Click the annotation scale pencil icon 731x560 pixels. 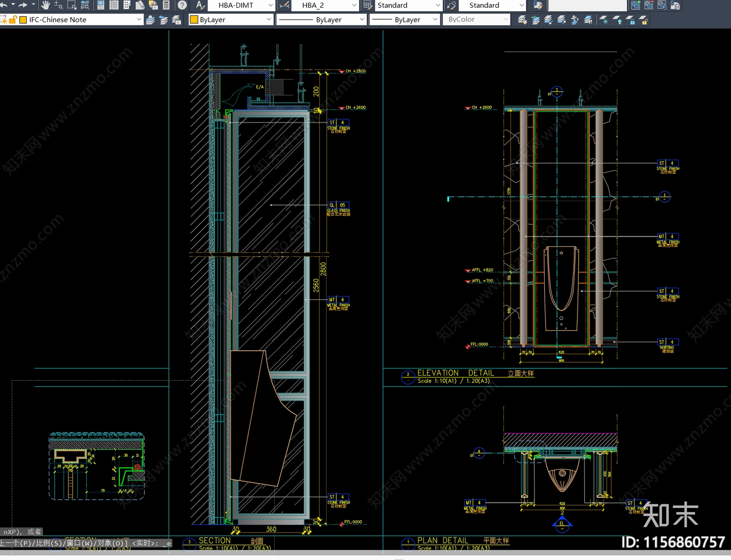pyautogui.click(x=538, y=5)
